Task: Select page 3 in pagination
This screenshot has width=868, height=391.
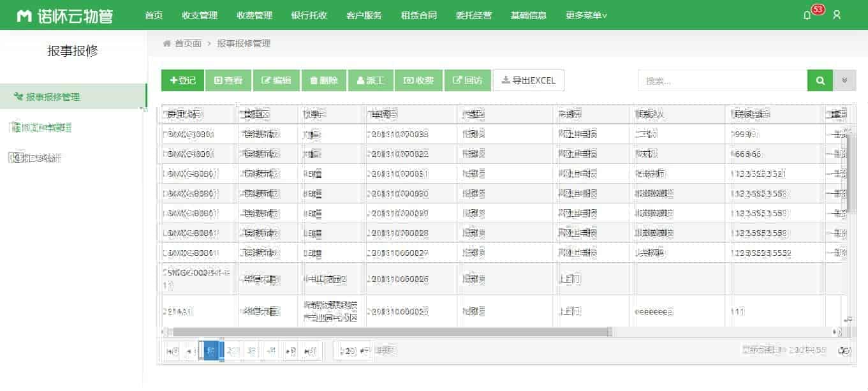Action: pos(251,351)
